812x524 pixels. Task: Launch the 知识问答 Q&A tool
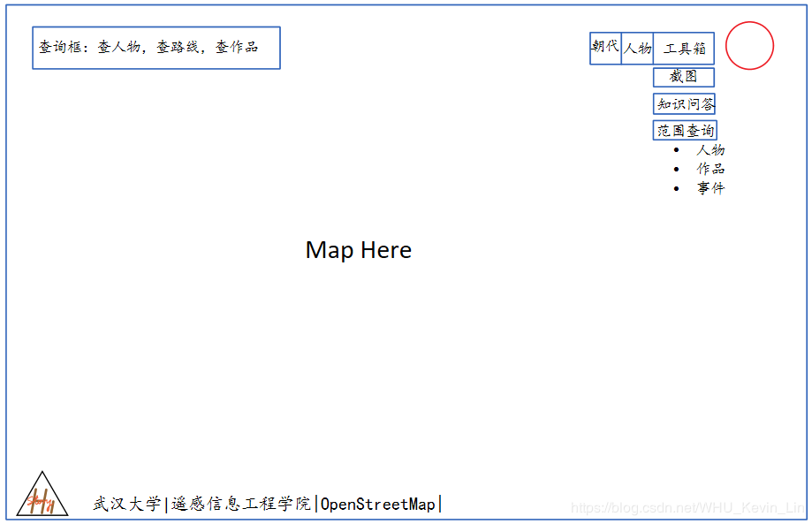pyautogui.click(x=685, y=103)
